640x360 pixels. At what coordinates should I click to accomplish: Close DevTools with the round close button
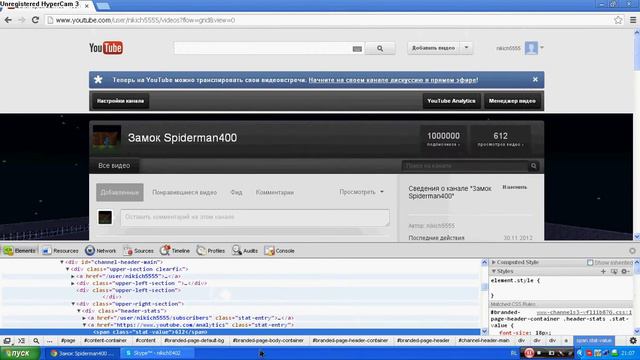pos(632,251)
